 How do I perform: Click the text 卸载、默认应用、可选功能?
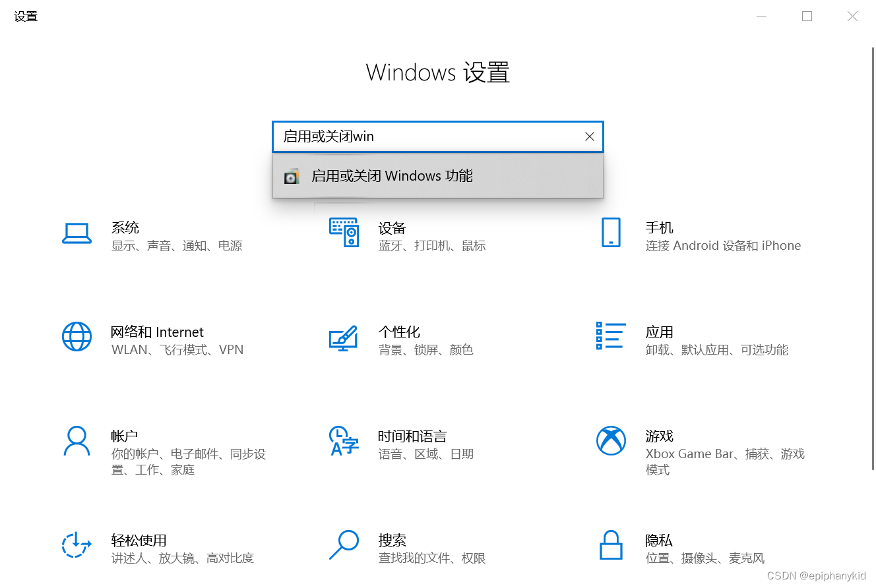[x=717, y=350]
